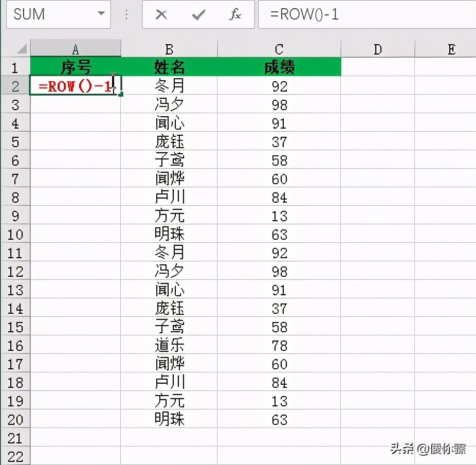The width and height of the screenshot is (476, 465).
Task: Select score 84 in row 8
Action: pos(279,197)
